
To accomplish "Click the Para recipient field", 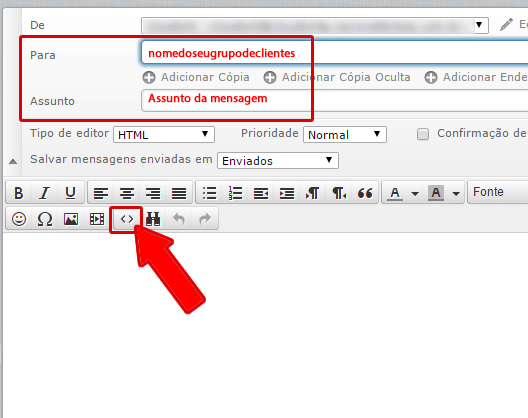I will 335,52.
